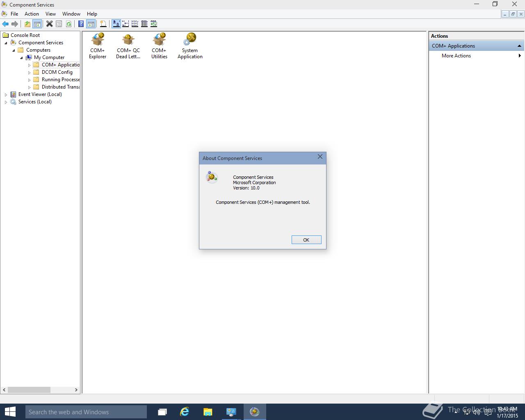Screen dimensions: 525x420
Task: Open Task View from the taskbar
Action: coord(162,412)
